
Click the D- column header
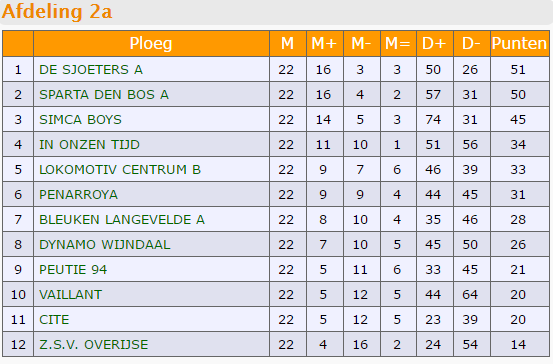(x=472, y=44)
